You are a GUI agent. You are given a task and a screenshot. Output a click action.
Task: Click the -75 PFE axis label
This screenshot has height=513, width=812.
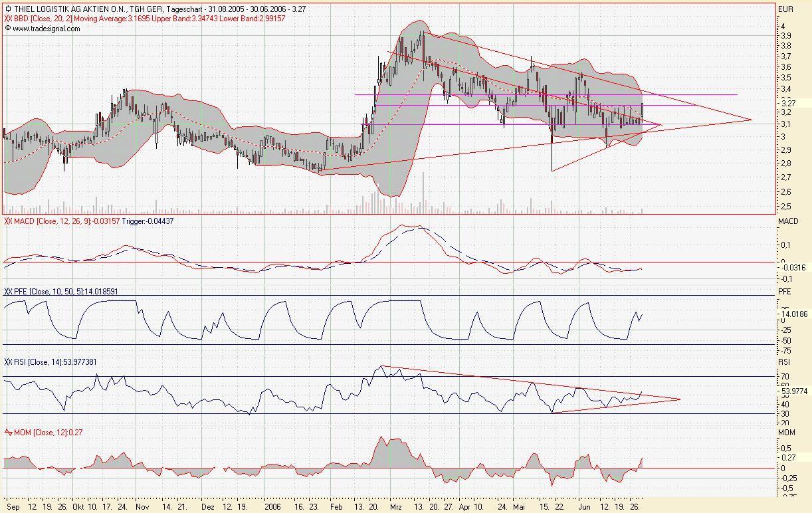(786, 351)
